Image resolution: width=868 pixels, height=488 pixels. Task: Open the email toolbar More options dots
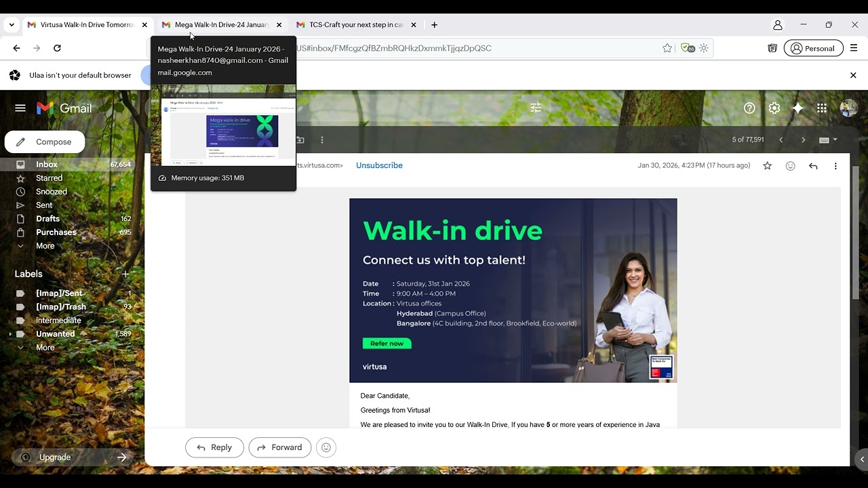coord(322,140)
